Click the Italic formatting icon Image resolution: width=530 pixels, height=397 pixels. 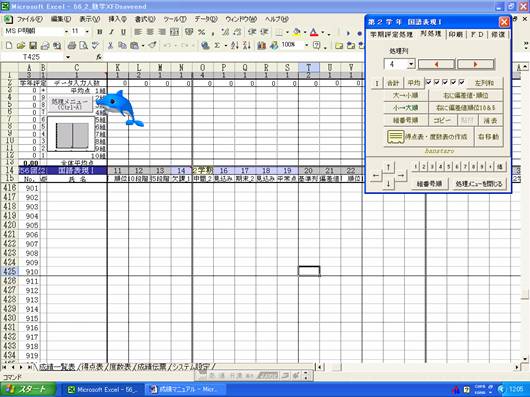point(112,32)
